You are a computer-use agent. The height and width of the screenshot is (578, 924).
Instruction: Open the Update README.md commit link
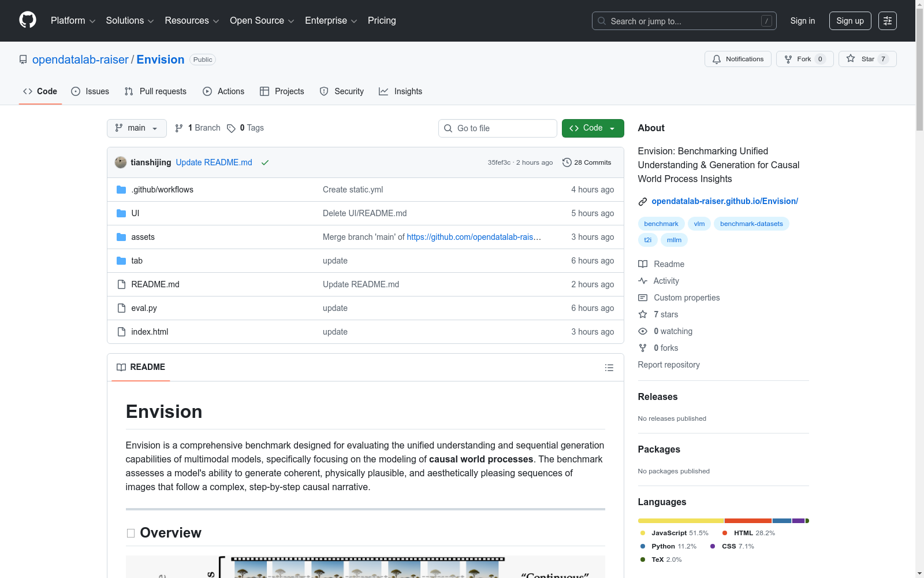[x=214, y=162]
